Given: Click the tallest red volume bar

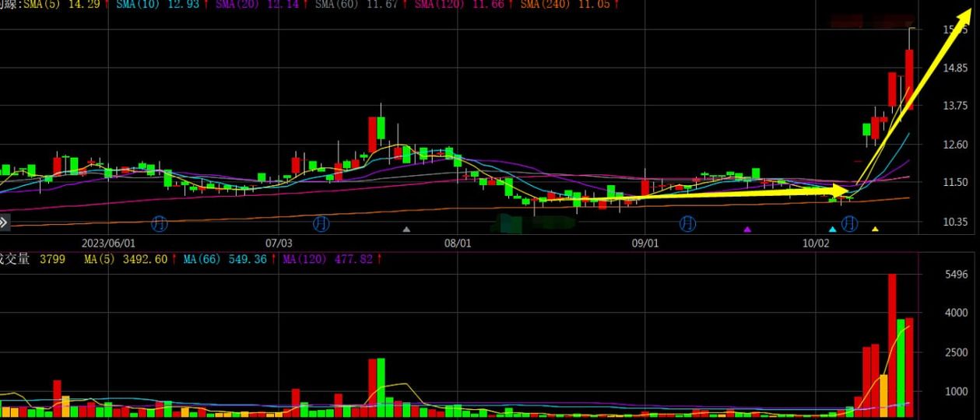Looking at the screenshot, I should pos(892,346).
